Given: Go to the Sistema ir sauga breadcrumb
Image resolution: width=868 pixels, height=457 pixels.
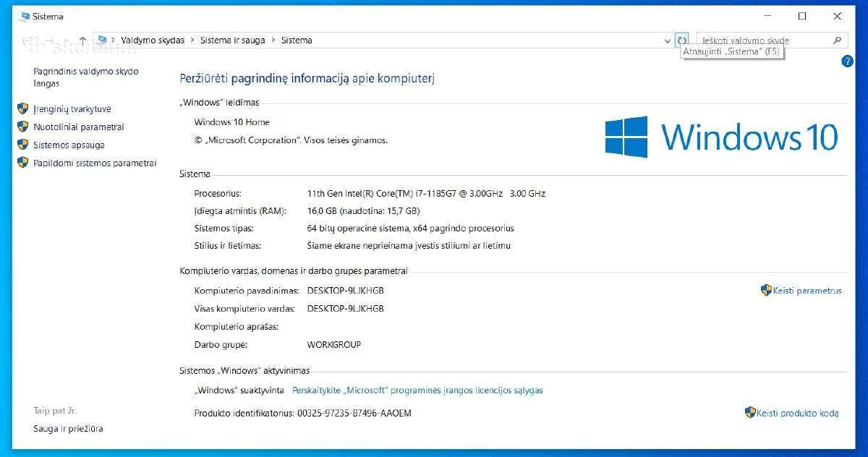Looking at the screenshot, I should click(232, 40).
